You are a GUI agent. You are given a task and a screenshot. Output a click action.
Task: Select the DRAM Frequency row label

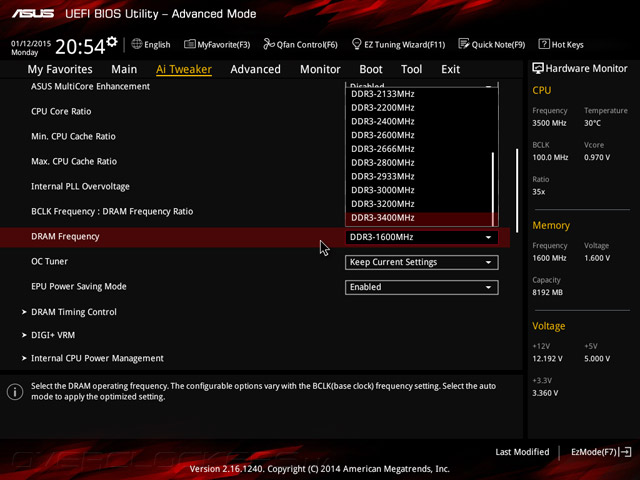tap(65, 237)
